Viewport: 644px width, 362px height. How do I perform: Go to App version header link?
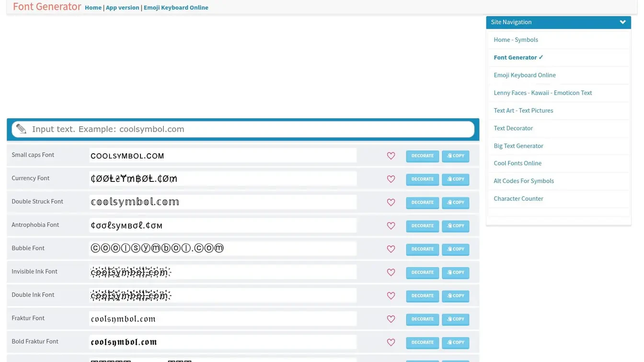[122, 7]
